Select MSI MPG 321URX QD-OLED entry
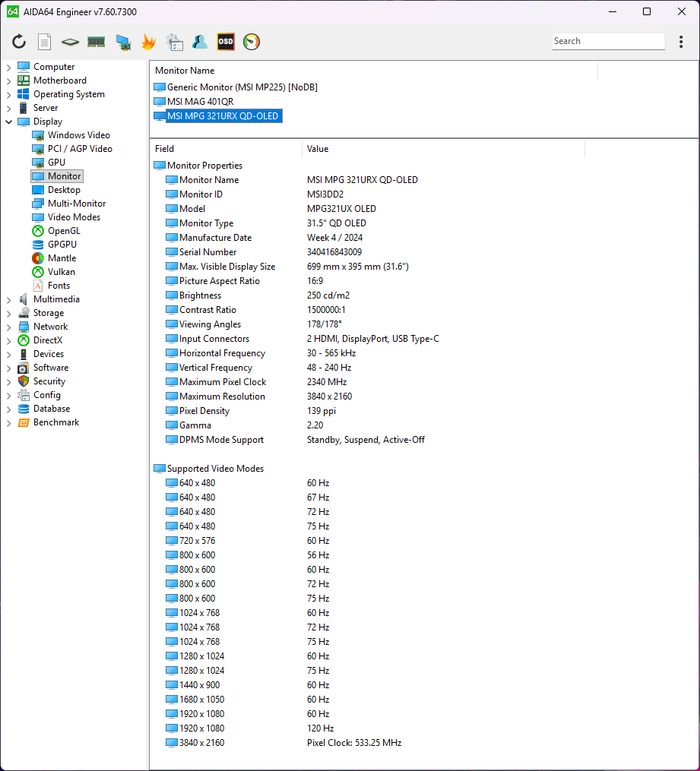 pos(223,116)
